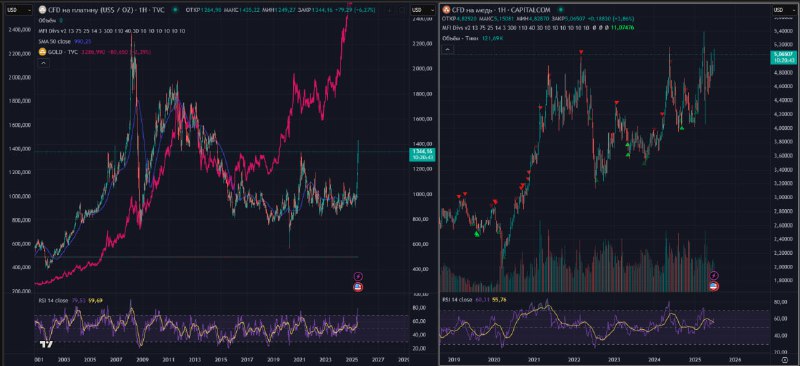
Task: Click the flag economic event icon on platinum chart
Action: (358, 287)
